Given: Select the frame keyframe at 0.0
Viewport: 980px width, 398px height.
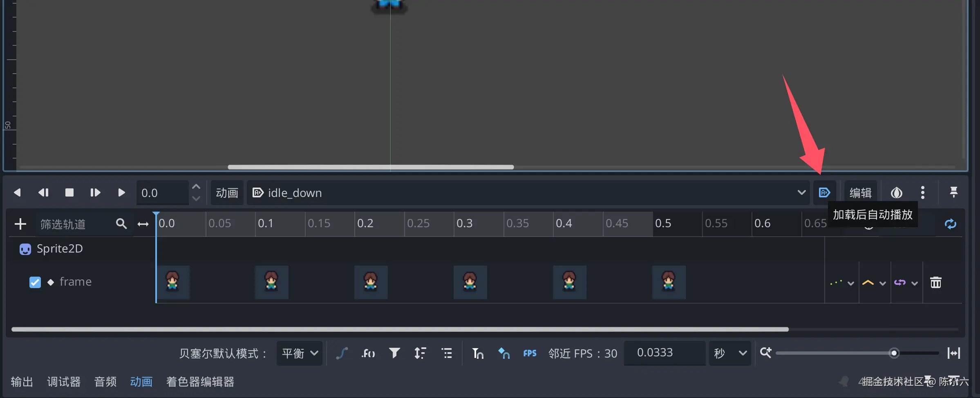Looking at the screenshot, I should [172, 282].
